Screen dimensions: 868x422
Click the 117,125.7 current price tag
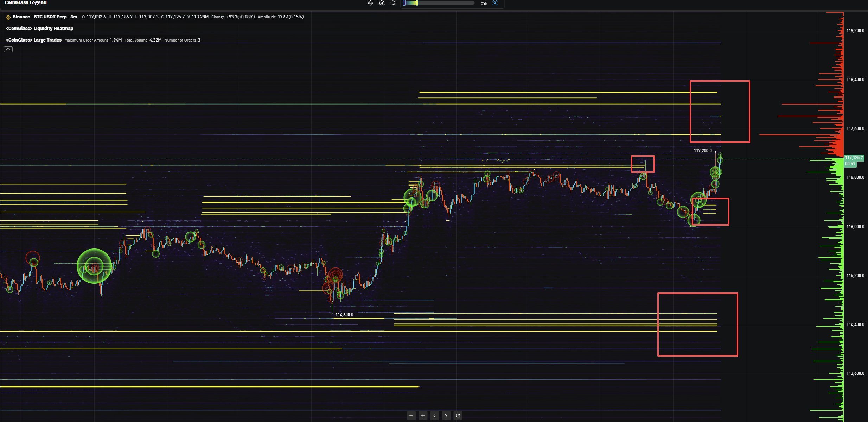pyautogui.click(x=854, y=158)
